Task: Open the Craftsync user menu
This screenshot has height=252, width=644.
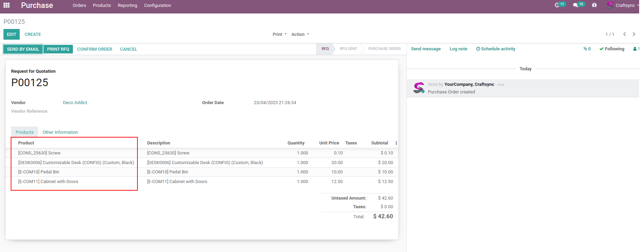Action: pos(623,5)
